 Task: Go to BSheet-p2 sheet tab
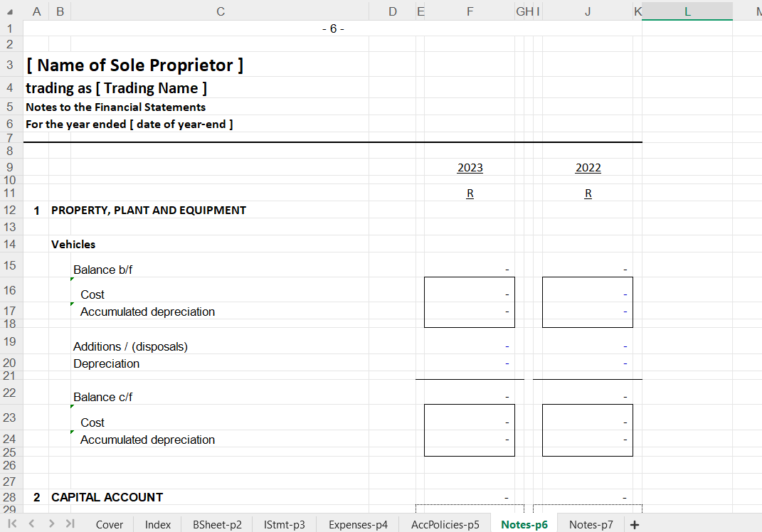[217, 525]
